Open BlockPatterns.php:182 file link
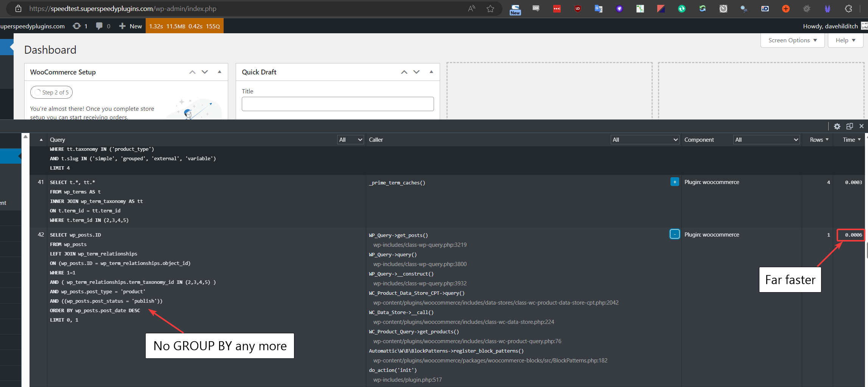This screenshot has height=387, width=868. click(490, 361)
